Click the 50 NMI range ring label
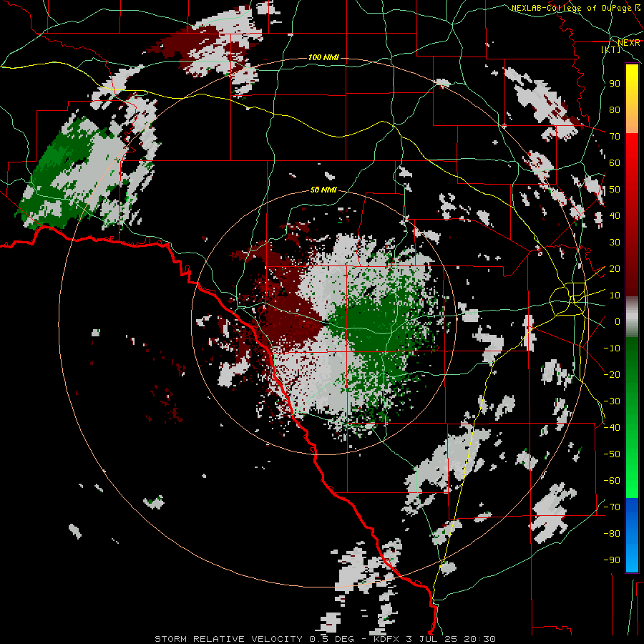This screenshot has width=644, height=644. pos(323,190)
